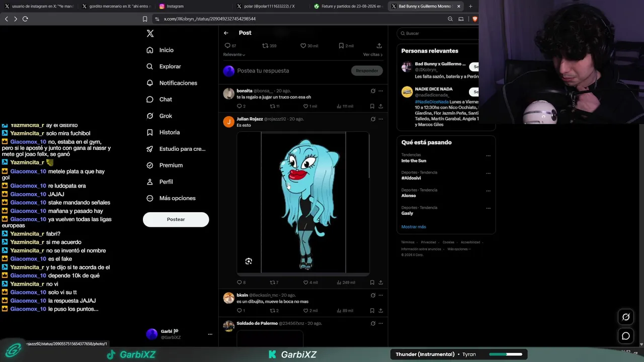Bookmark bksin's reply
The width and height of the screenshot is (644, 362).
click(372, 310)
